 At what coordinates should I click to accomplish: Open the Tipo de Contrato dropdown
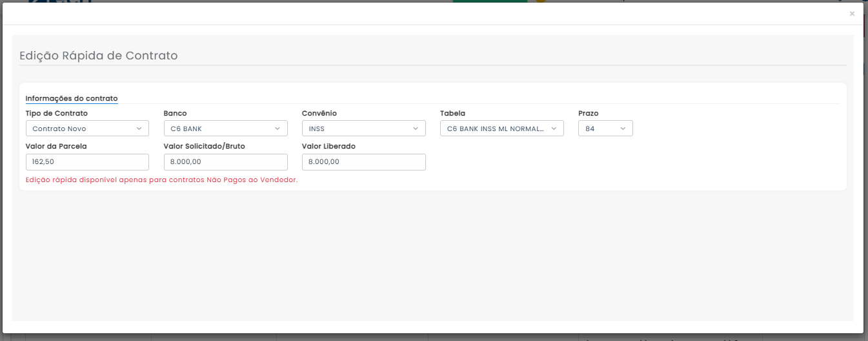tap(87, 129)
